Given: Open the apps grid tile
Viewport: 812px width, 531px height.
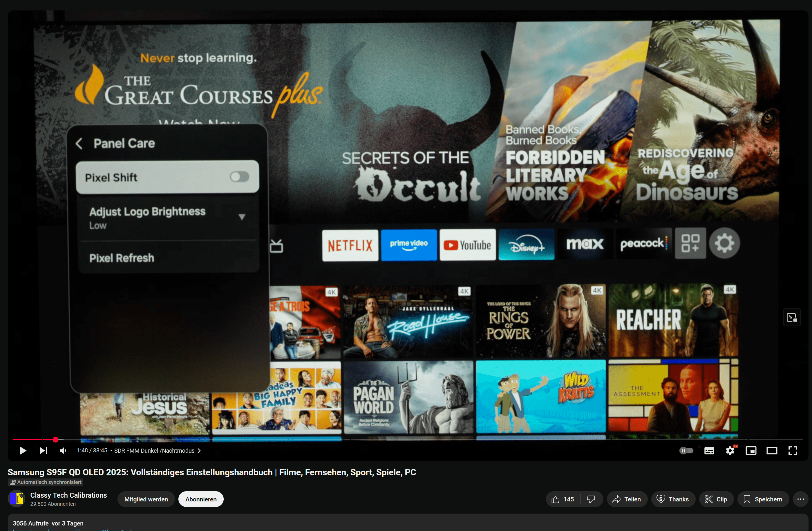Looking at the screenshot, I should [690, 243].
